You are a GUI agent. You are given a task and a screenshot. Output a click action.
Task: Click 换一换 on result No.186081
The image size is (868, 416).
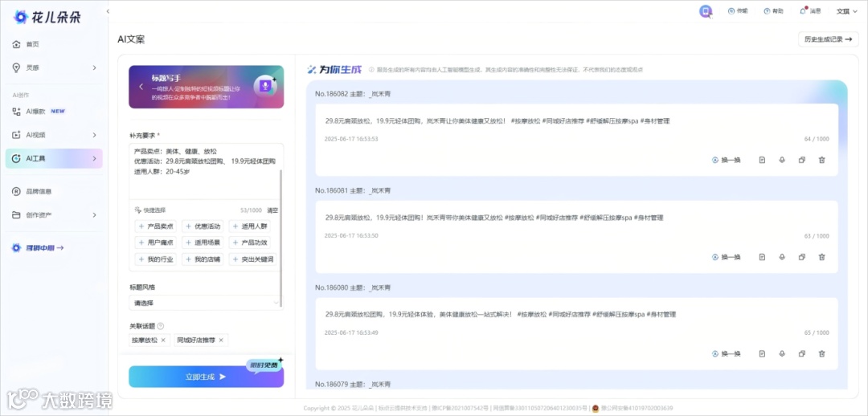tap(726, 257)
